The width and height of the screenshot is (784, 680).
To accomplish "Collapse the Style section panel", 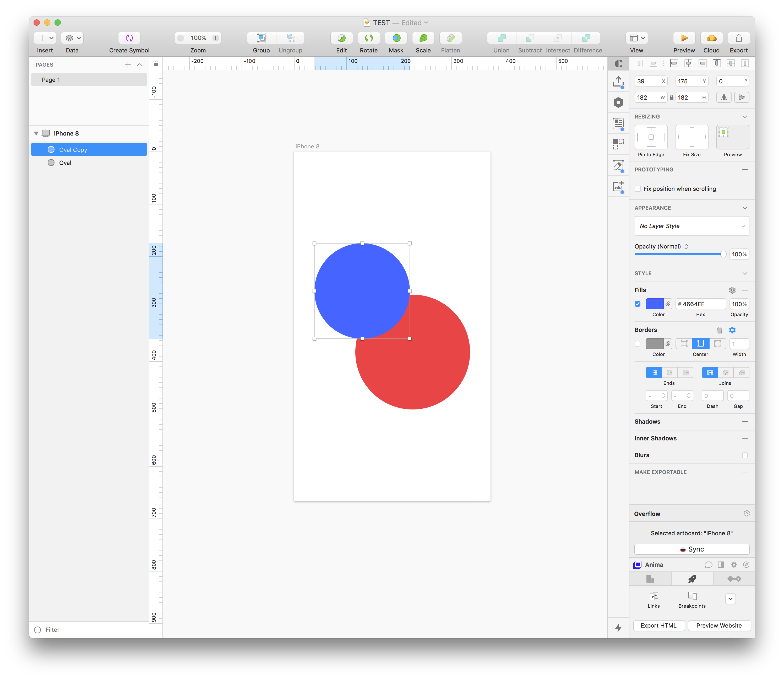I will (745, 273).
